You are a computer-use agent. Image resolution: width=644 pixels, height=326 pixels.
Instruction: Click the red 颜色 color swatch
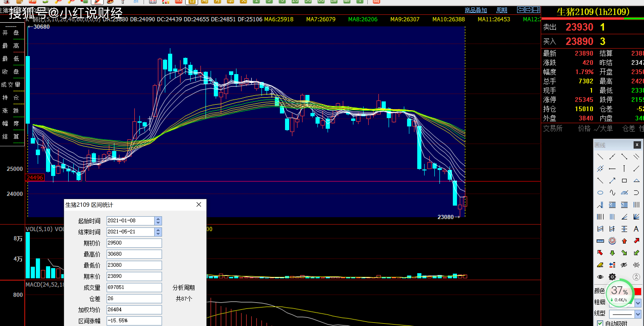tap(638, 292)
